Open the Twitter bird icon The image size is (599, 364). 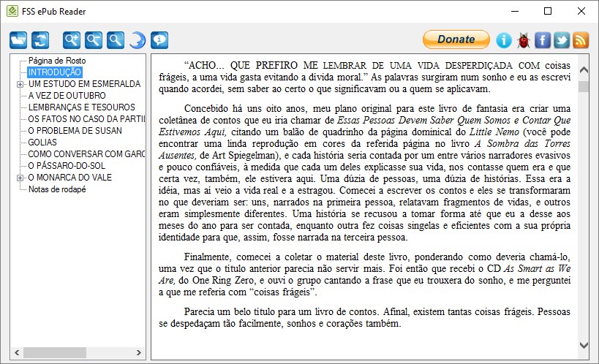[562, 40]
